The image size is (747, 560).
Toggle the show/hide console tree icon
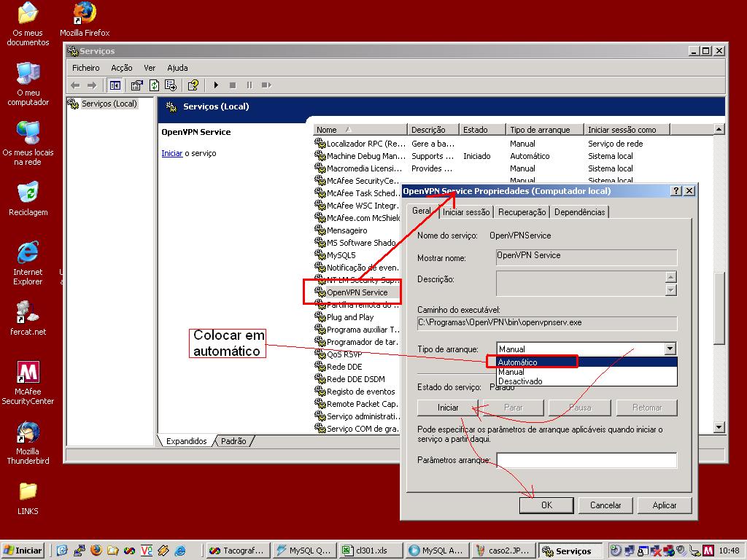pyautogui.click(x=115, y=85)
